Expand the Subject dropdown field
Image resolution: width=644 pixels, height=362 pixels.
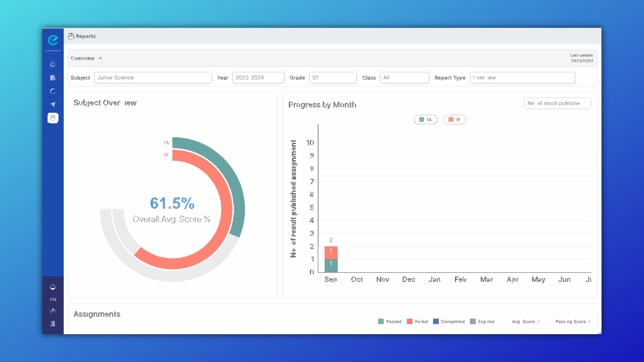pos(153,77)
